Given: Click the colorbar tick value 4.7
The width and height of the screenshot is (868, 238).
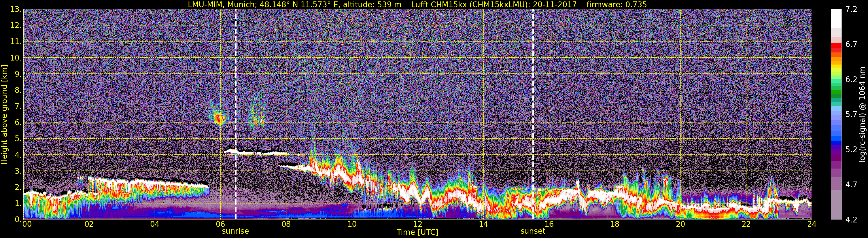Looking at the screenshot, I should 851,185.
